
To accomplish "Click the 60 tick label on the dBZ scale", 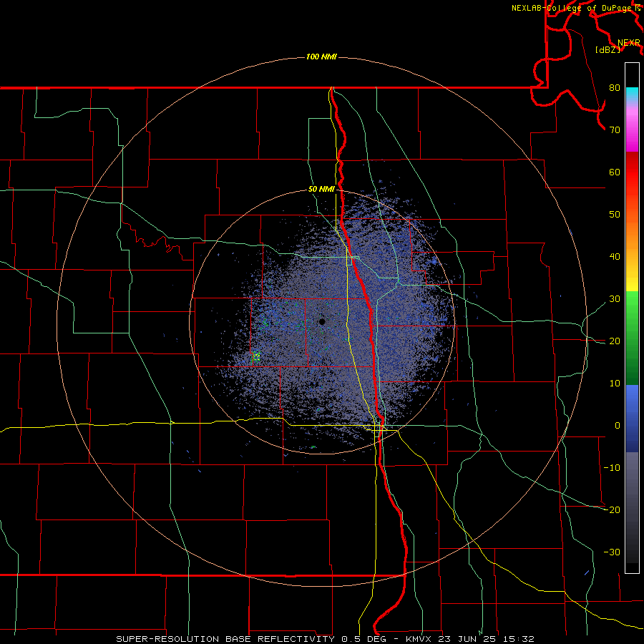I will 615,172.
